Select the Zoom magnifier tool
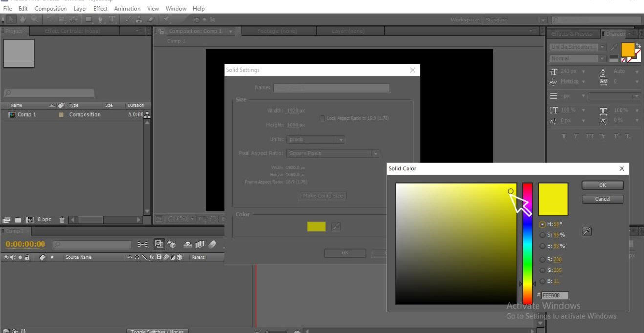Viewport: 644px width, 333px height. point(35,20)
